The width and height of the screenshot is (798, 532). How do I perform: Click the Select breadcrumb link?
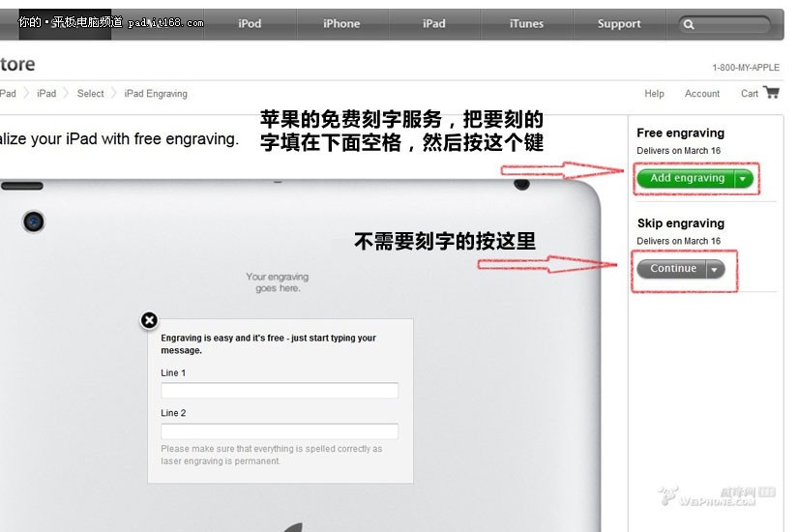point(90,94)
